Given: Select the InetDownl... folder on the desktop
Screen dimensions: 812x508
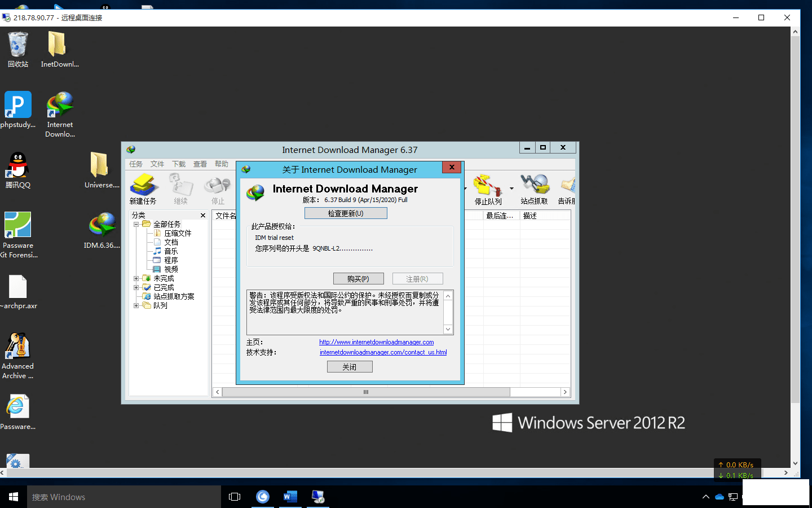Looking at the screenshot, I should [60, 49].
